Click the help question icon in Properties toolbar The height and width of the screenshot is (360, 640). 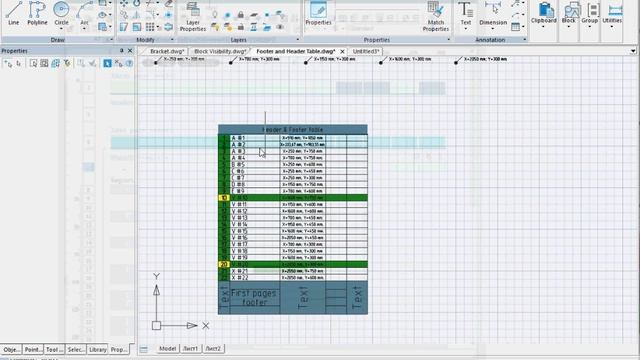point(129,63)
